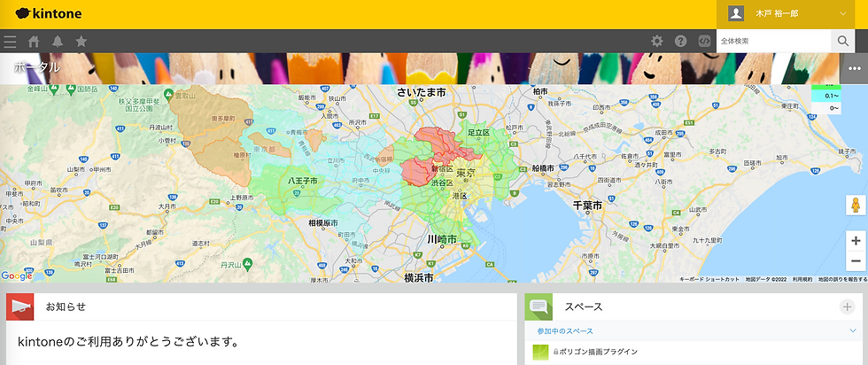Click the search magnifier button
Viewport: 868px width, 365px height.
tap(842, 41)
